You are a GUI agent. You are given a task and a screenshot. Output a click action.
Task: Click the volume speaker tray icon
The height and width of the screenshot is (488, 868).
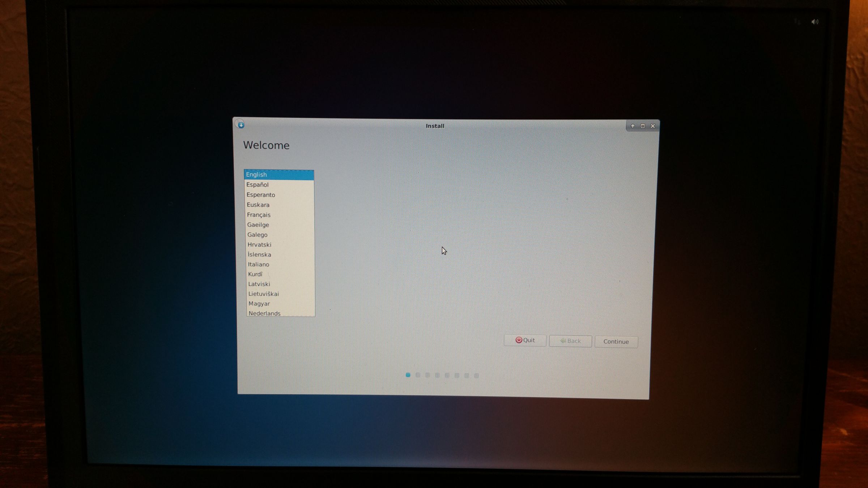click(814, 22)
